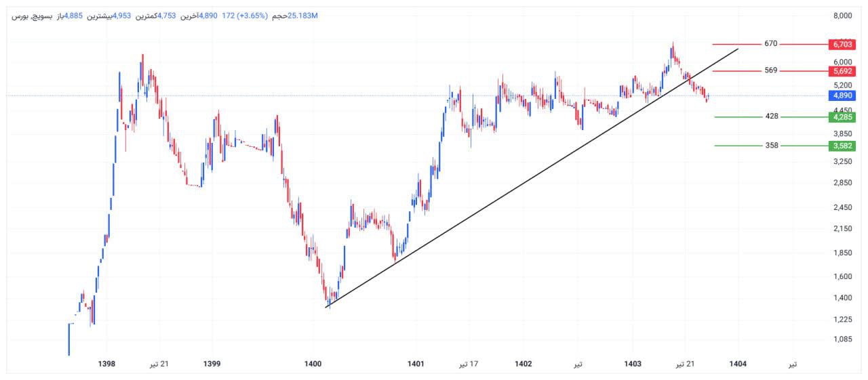The image size is (868, 380).
Task: Click year 1404 on the time axis
Action: pyautogui.click(x=738, y=364)
